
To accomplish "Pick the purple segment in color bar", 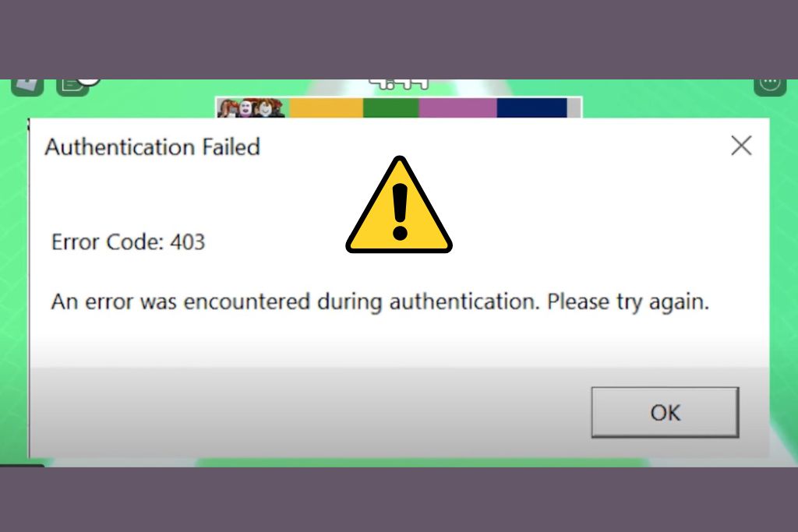I will click(x=457, y=107).
